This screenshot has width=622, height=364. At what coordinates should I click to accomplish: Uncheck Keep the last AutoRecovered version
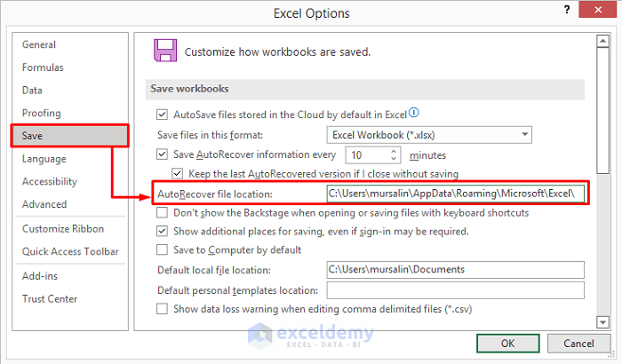tap(177, 173)
